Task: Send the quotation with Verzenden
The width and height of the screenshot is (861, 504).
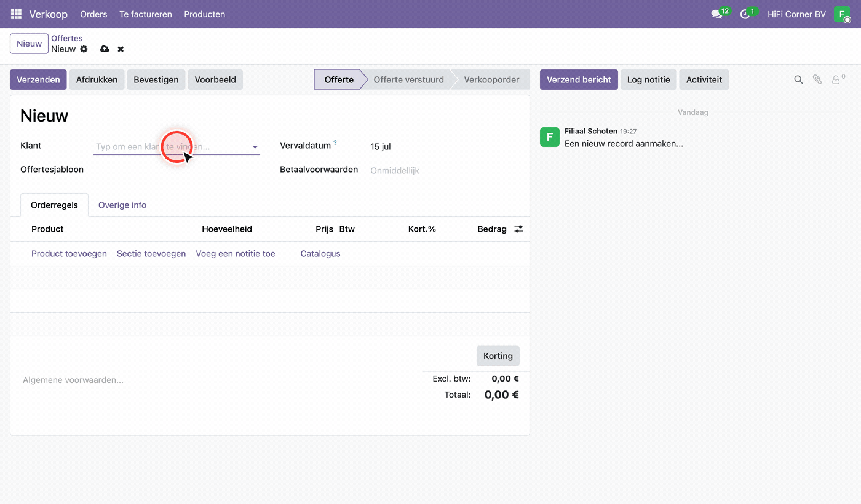Action: click(38, 79)
